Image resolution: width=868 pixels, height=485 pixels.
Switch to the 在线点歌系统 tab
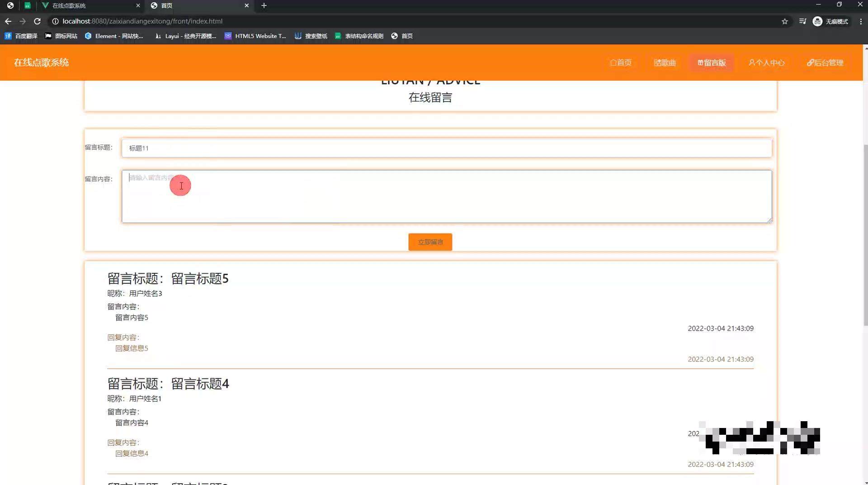coord(90,5)
